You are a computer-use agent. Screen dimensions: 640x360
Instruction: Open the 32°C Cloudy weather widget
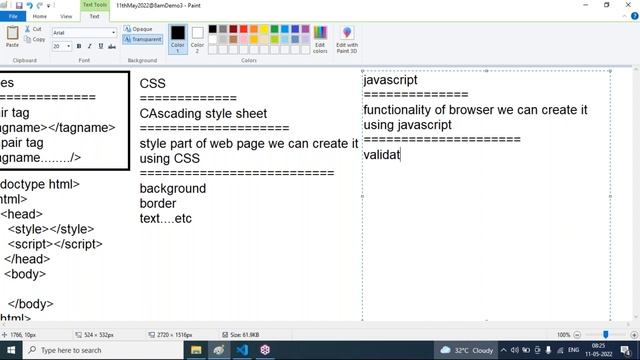point(467,350)
